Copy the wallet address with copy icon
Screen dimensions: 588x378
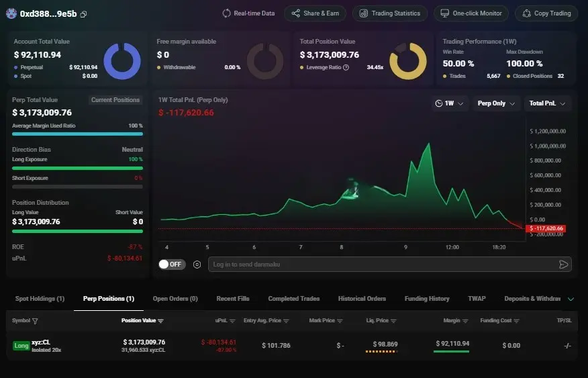[84, 14]
